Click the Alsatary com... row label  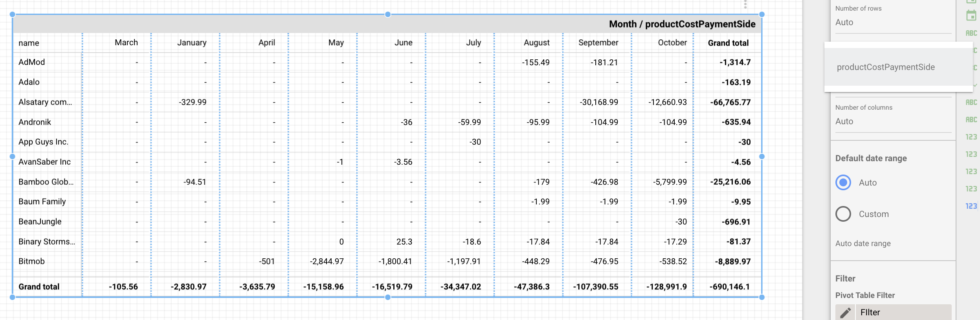pos(45,102)
